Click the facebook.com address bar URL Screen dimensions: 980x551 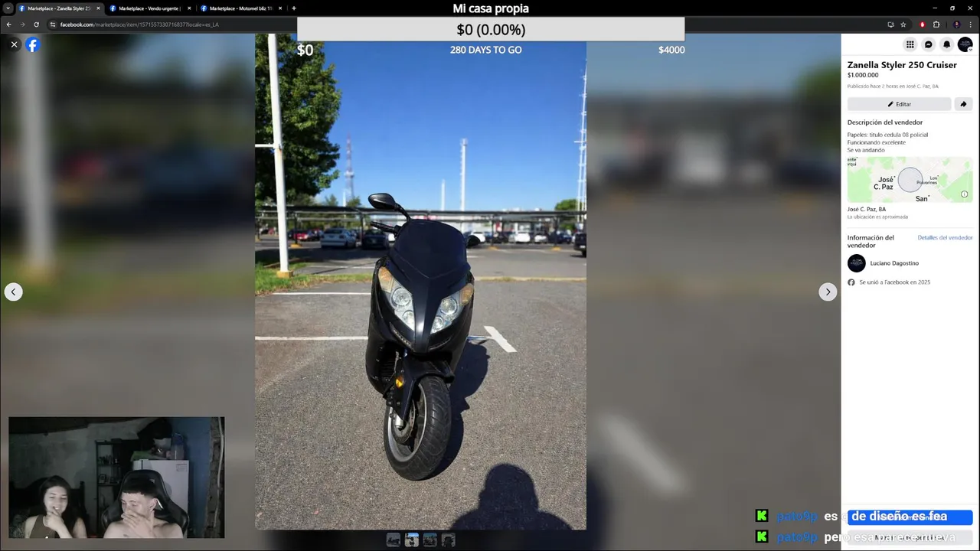[x=139, y=24]
